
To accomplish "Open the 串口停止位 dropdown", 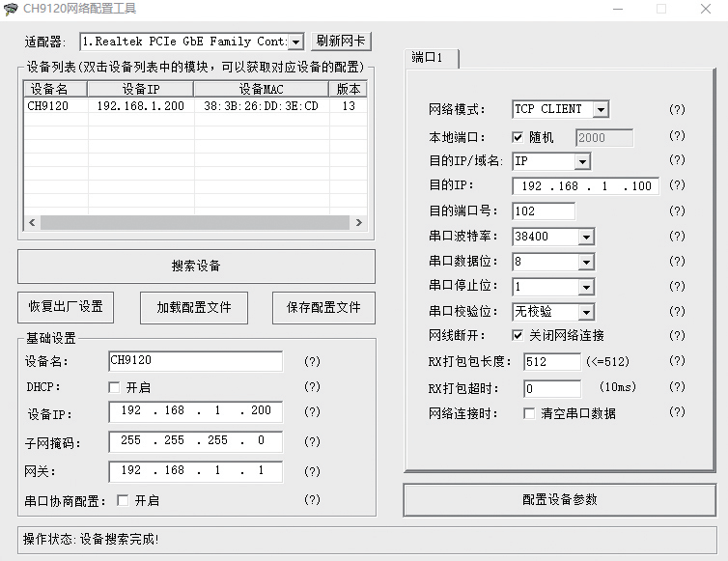I will pos(553,287).
